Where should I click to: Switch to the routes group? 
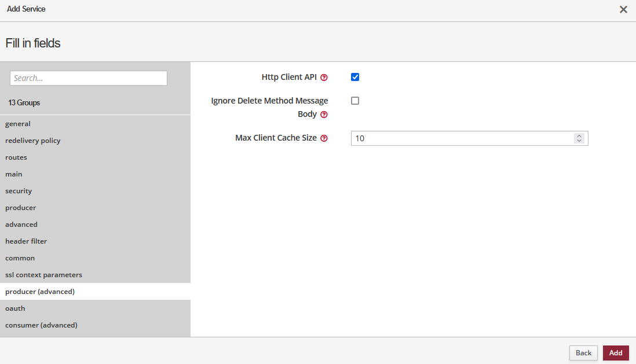pos(16,157)
